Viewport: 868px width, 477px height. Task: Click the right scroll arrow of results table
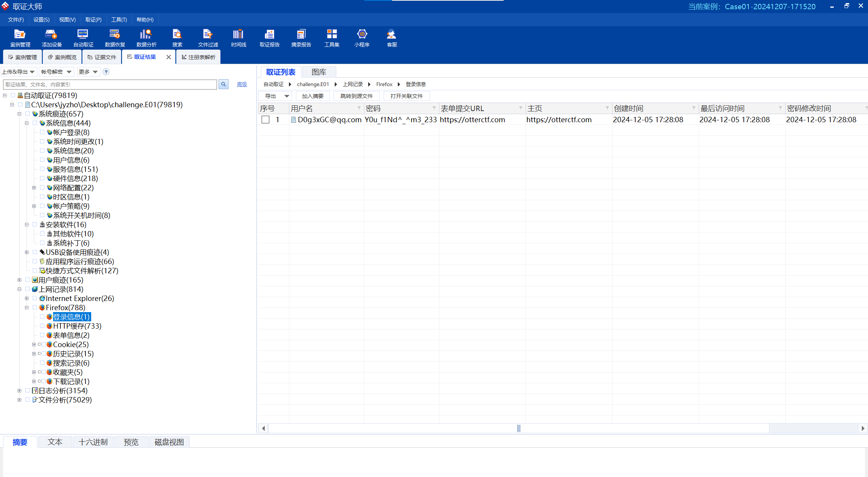[863, 428]
